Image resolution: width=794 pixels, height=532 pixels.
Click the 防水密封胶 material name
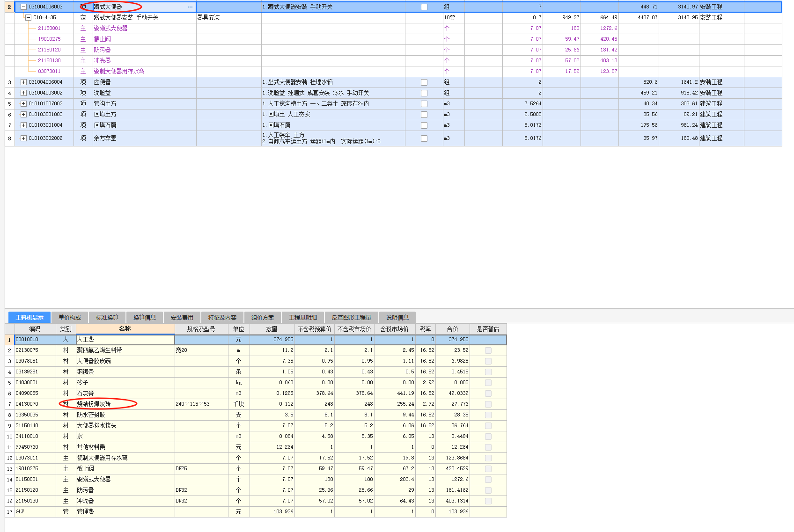(x=91, y=415)
